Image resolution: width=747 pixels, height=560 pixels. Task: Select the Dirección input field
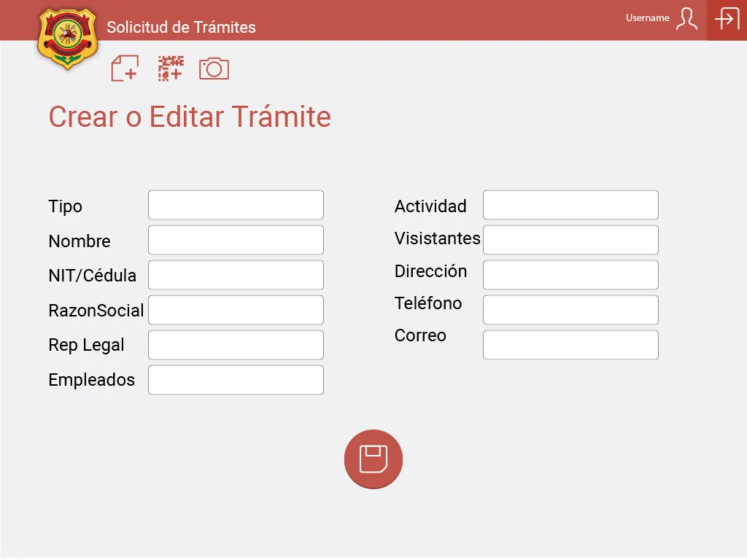pos(570,275)
